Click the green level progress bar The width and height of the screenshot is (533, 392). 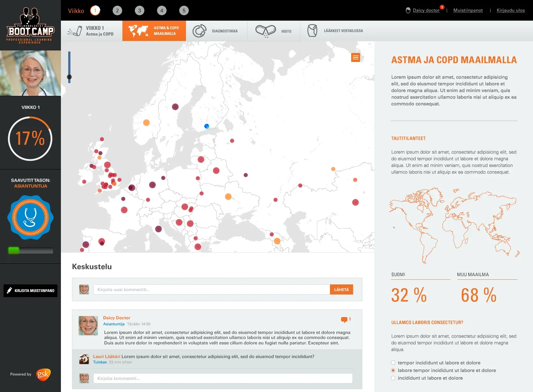tap(30, 250)
